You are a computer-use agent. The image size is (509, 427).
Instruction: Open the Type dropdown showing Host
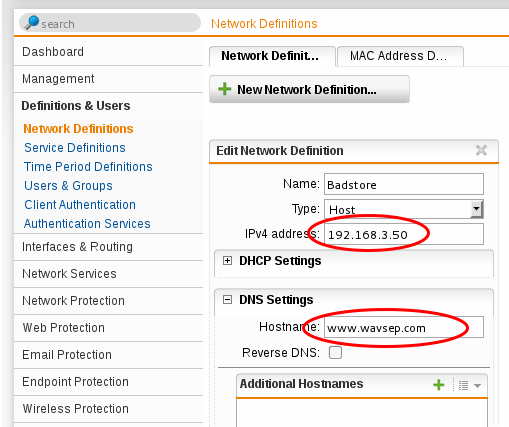pyautogui.click(x=404, y=209)
